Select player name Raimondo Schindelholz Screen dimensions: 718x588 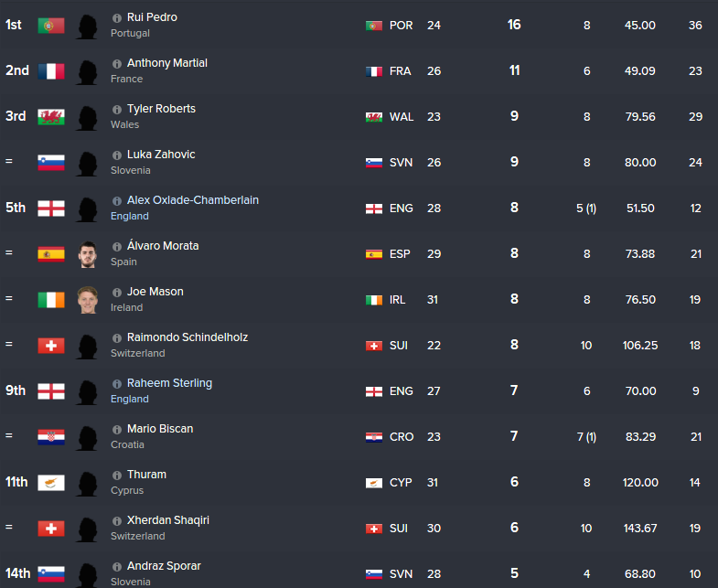[x=187, y=337]
